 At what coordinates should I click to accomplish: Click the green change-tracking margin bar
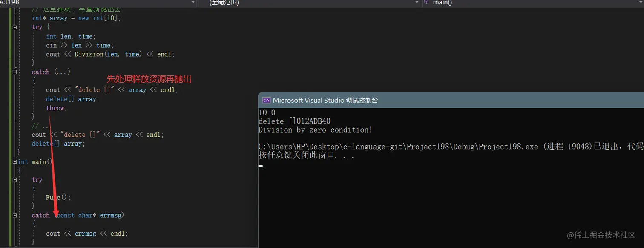pyautogui.click(x=11, y=128)
